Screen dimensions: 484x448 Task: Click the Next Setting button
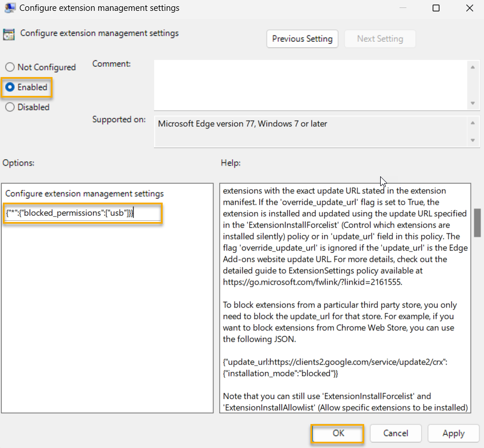[380, 39]
